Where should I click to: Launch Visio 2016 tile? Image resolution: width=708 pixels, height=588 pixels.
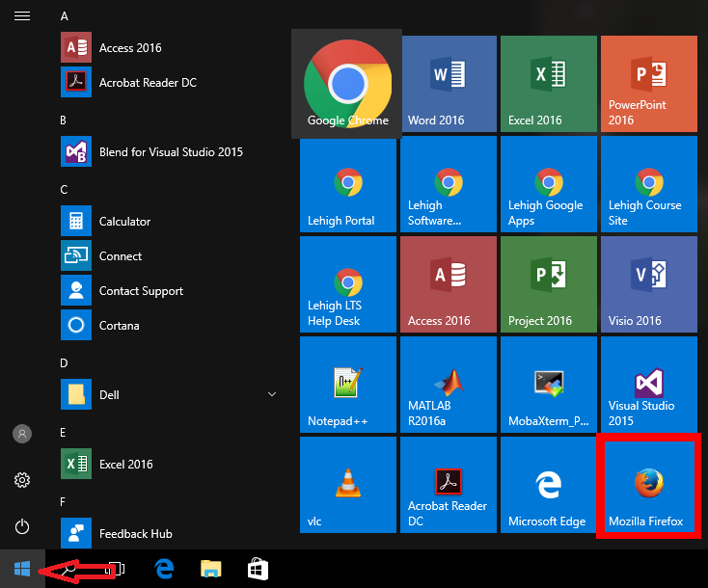point(649,284)
